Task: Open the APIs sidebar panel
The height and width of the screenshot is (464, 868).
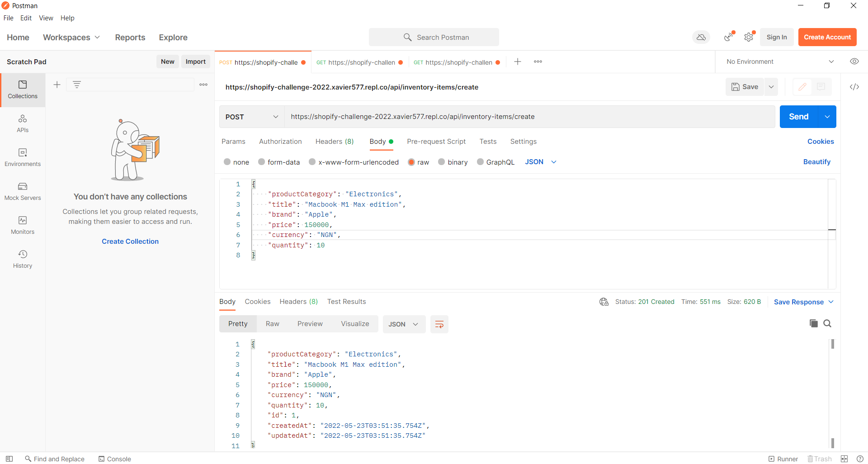Action: (x=23, y=124)
